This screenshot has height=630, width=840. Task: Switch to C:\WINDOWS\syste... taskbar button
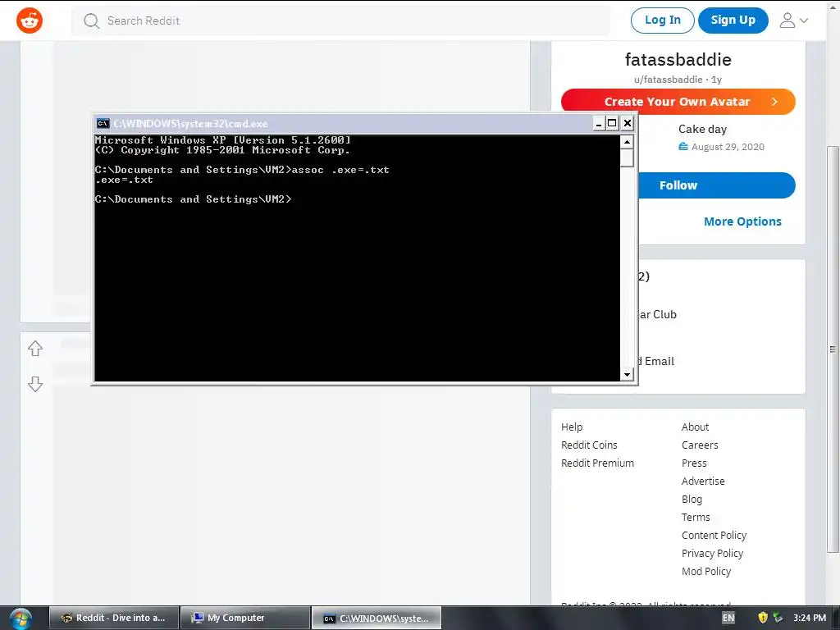tap(377, 619)
